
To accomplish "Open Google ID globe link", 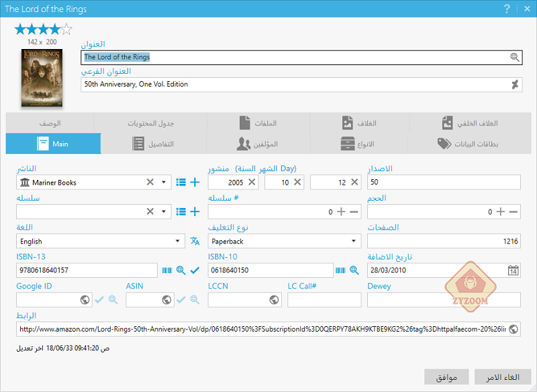I will click(85, 300).
